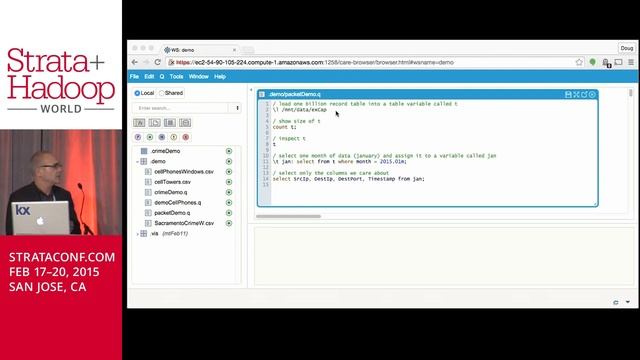Toggle the purple circle filter icon

point(138,137)
